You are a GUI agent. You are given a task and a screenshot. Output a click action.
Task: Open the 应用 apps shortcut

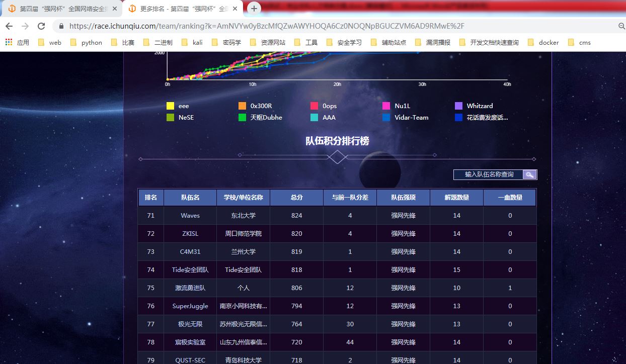tap(18, 43)
